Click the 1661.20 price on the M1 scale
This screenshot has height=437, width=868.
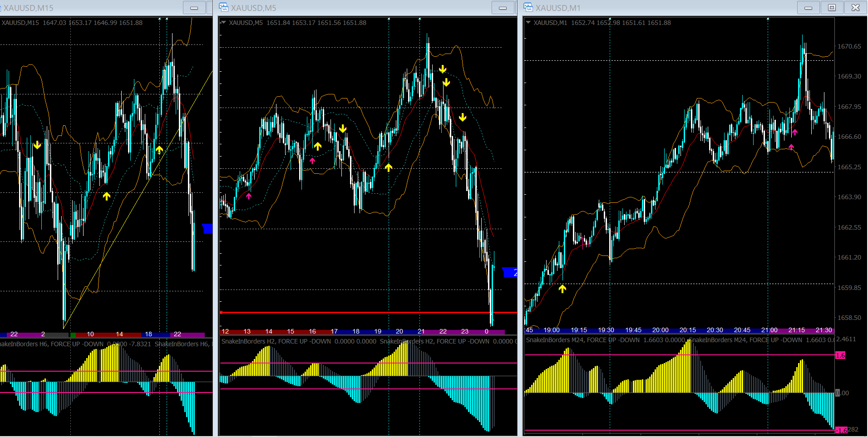point(849,257)
